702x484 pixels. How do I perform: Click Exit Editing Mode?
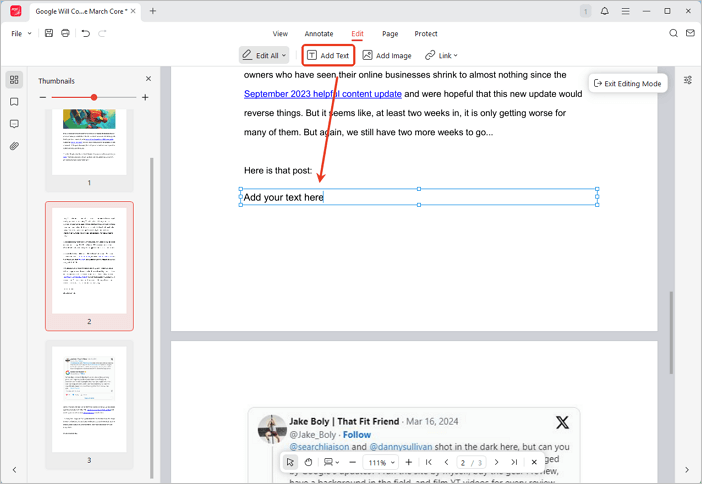pos(628,83)
